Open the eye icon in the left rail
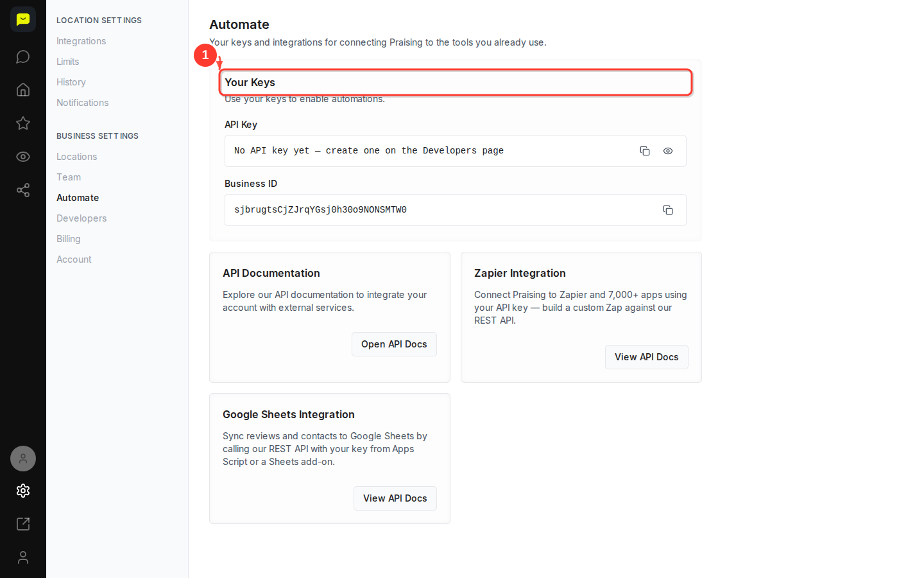Viewport: 924px width, 578px height. click(23, 157)
